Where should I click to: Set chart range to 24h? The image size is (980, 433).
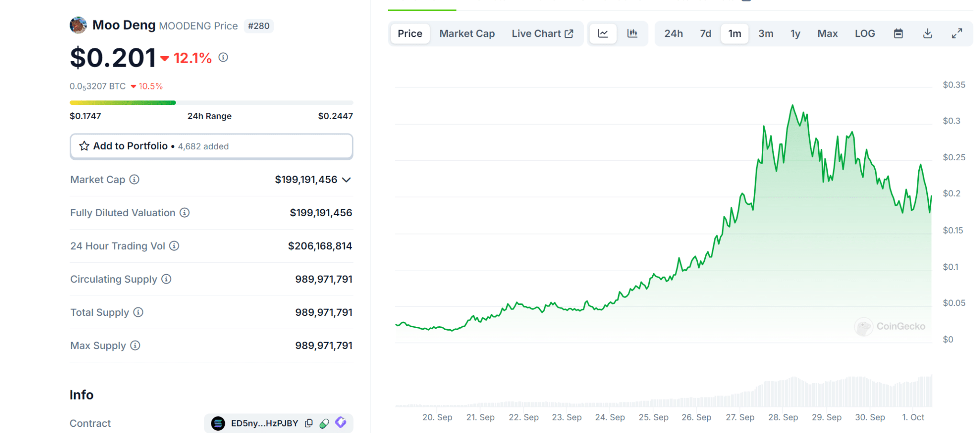(x=673, y=33)
